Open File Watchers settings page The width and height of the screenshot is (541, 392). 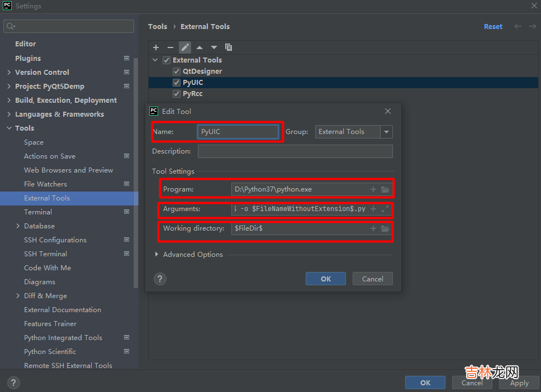[x=45, y=184]
